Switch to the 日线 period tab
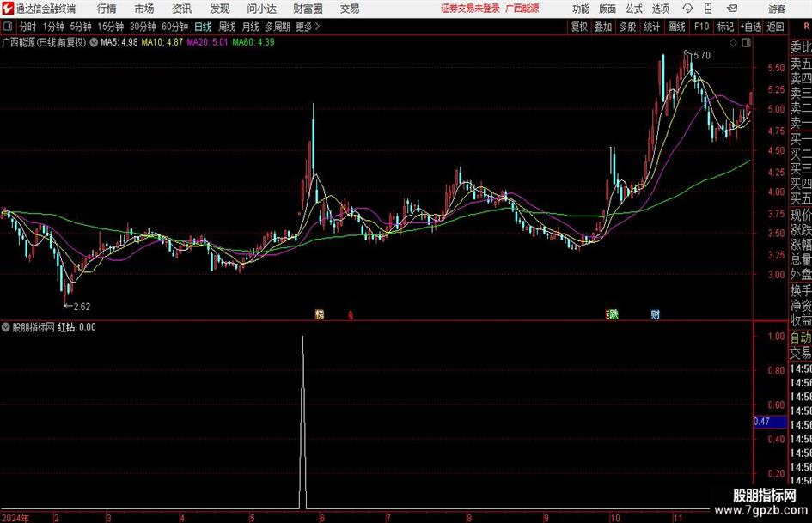812x523 pixels. (x=203, y=27)
